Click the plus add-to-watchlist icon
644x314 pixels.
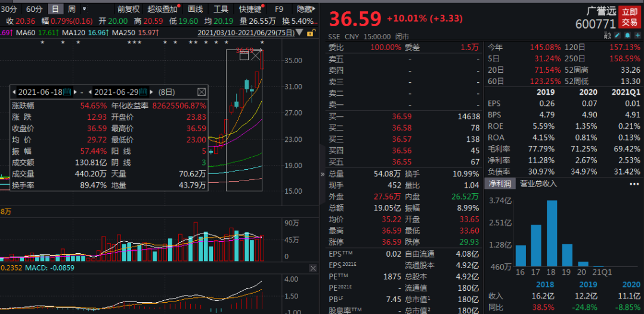click(637, 35)
